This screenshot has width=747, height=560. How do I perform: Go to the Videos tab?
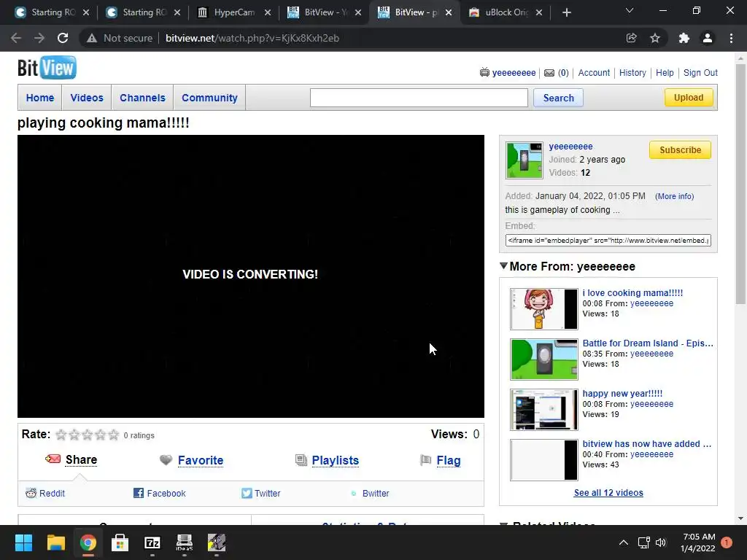pyautogui.click(x=87, y=98)
